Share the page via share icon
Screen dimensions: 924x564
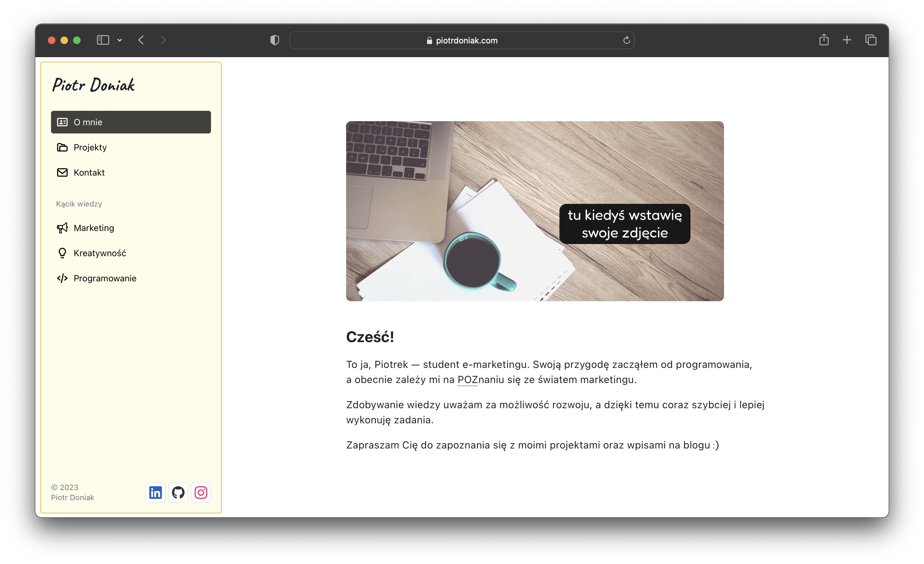pos(824,40)
